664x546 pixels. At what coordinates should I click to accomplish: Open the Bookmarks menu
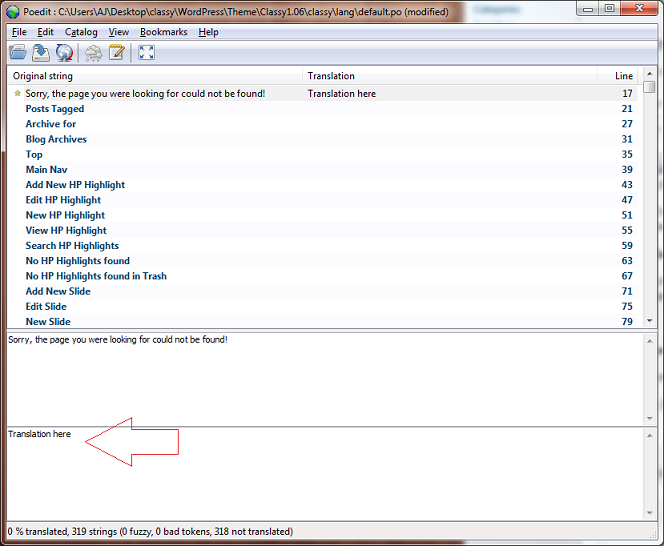tap(163, 32)
